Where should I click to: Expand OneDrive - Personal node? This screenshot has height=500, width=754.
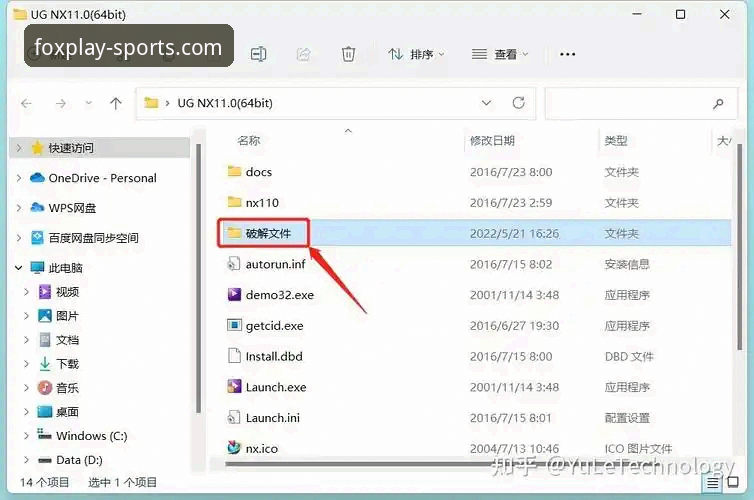coord(19,178)
